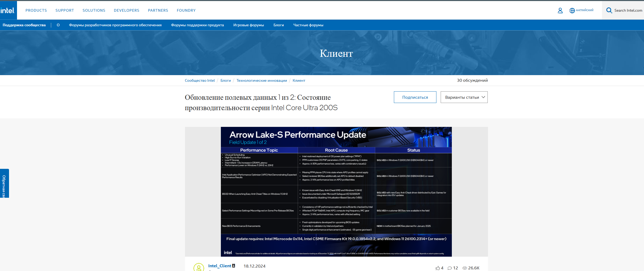Open the PRODUCTS menu

36,10
